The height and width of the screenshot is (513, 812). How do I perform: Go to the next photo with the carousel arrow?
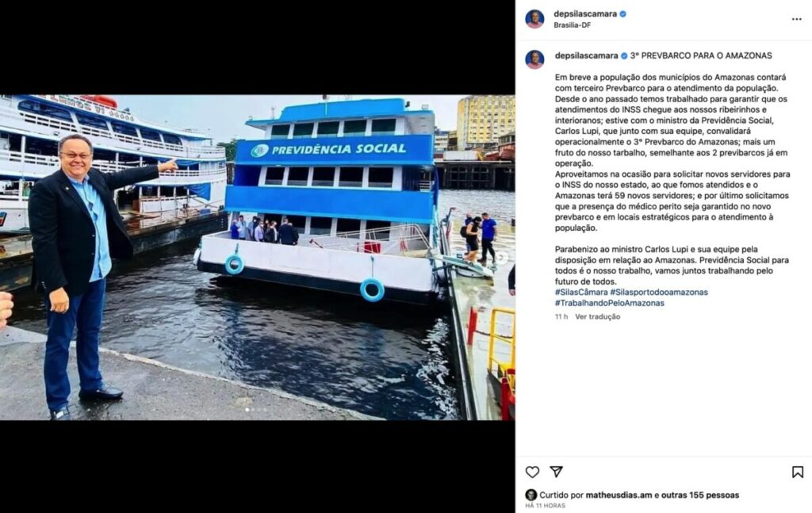[x=501, y=256]
